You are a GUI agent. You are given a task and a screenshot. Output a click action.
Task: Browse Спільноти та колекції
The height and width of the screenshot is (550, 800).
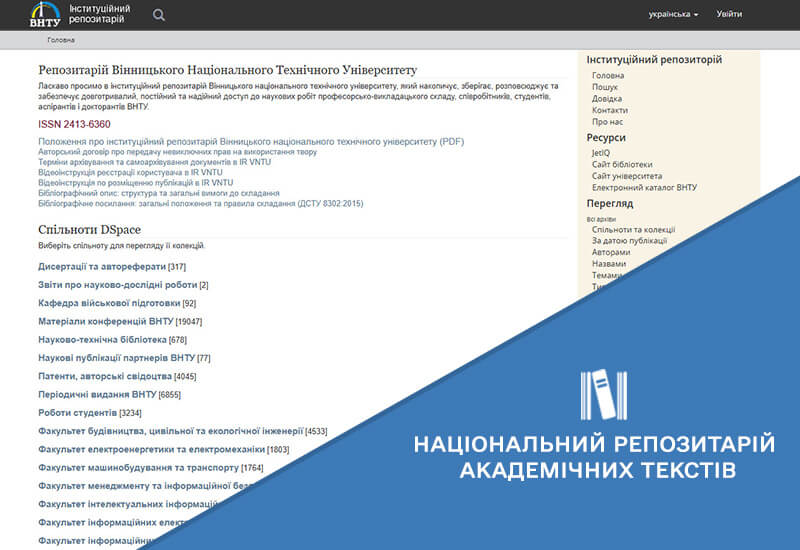coord(633,230)
